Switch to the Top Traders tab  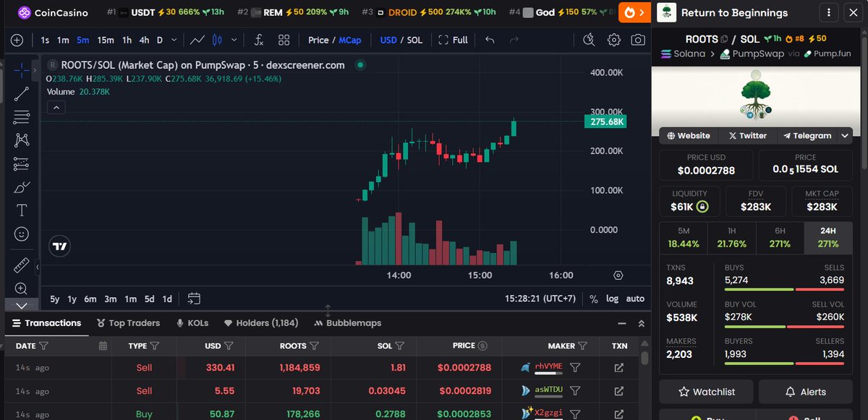[x=127, y=323]
